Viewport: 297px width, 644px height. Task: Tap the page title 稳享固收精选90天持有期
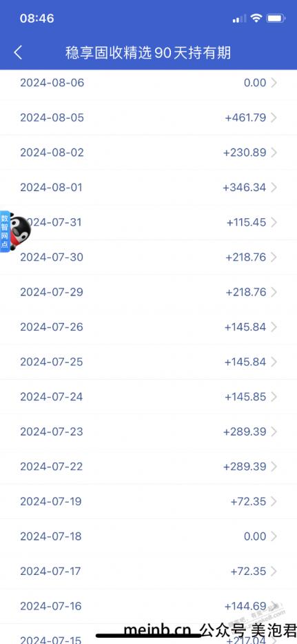click(148, 53)
